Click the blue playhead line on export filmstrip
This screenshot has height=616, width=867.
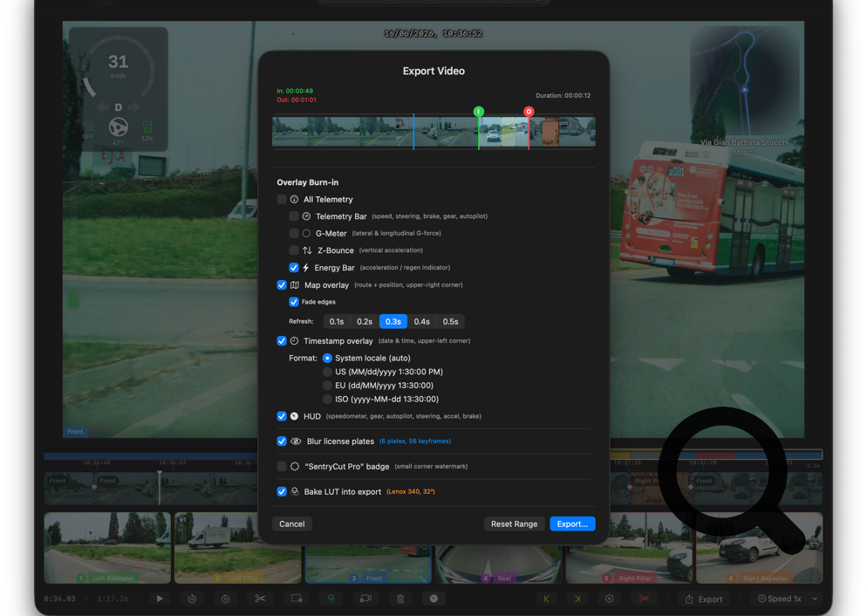(x=413, y=132)
